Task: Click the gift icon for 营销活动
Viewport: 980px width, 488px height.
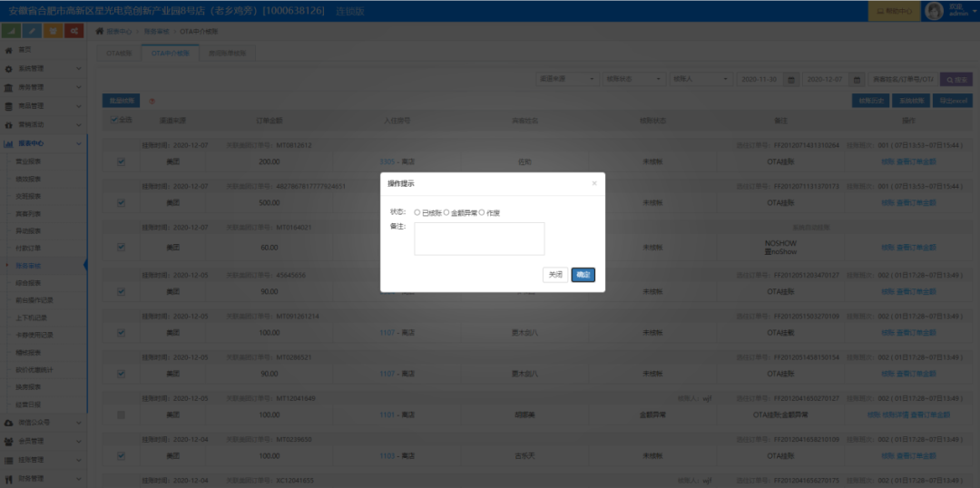Action: pos(8,124)
